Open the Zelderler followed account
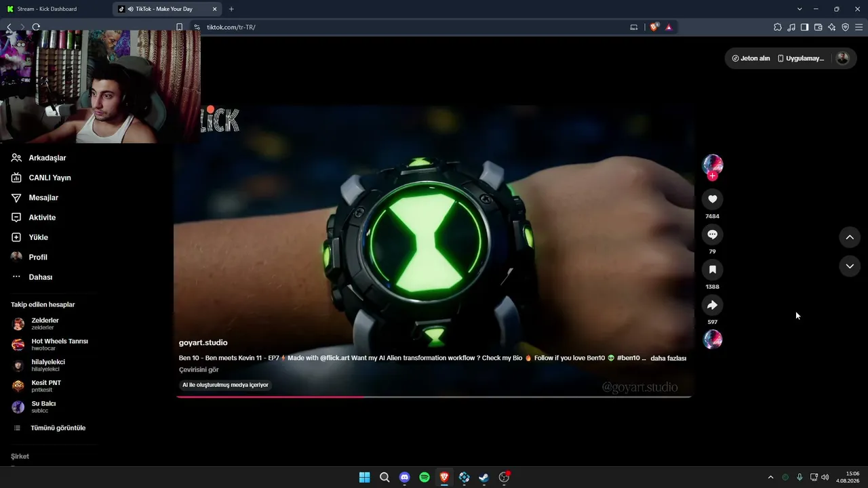Viewport: 868px width, 488px height. pyautogui.click(x=45, y=323)
